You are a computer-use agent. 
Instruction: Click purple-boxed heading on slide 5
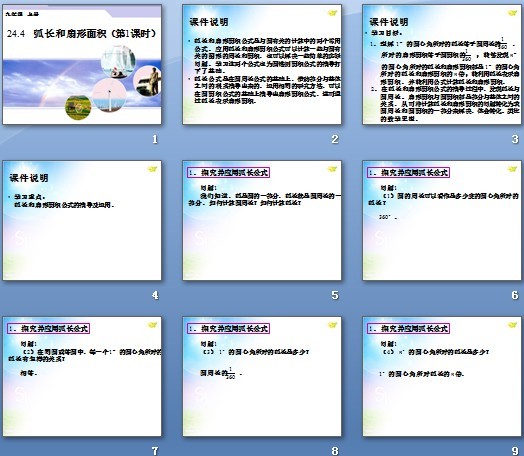pos(228,172)
